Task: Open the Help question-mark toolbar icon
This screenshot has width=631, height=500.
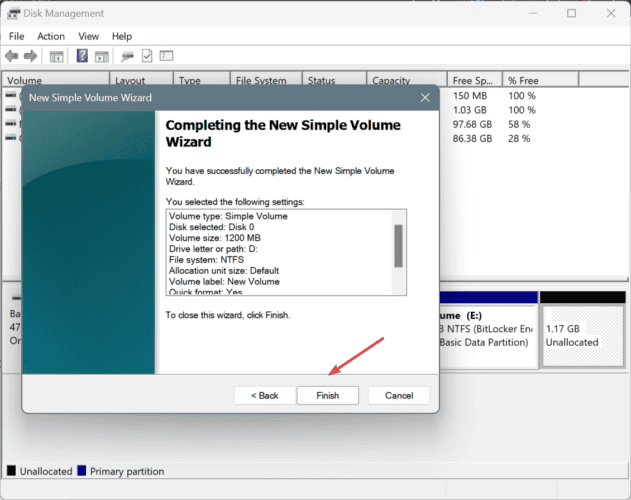Action: [x=82, y=56]
